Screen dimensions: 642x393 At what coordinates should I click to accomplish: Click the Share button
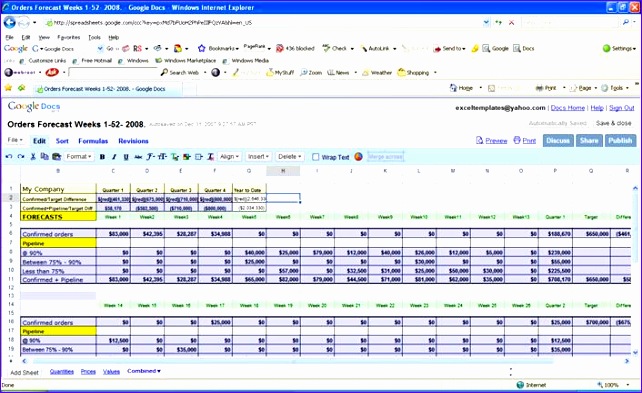click(x=589, y=140)
